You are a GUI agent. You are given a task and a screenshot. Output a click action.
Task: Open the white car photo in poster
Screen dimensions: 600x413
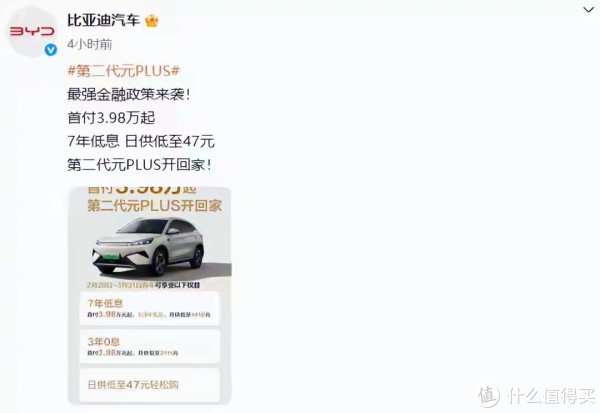tap(149, 247)
